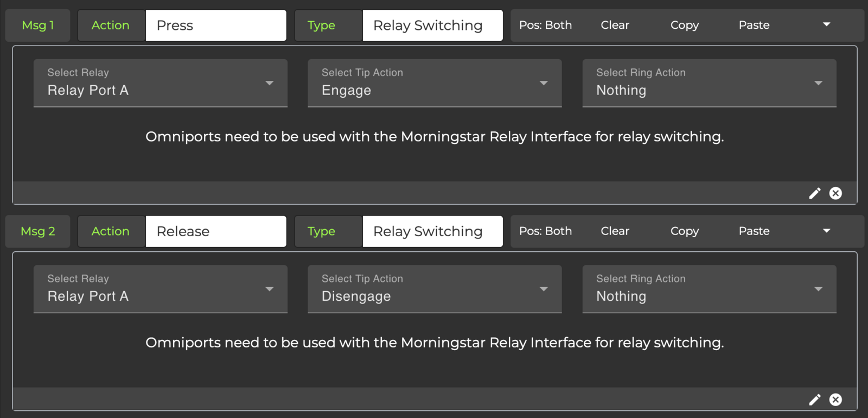Clear the Msg 1 settings
Screen dimensions: 868x418
[x=615, y=25]
